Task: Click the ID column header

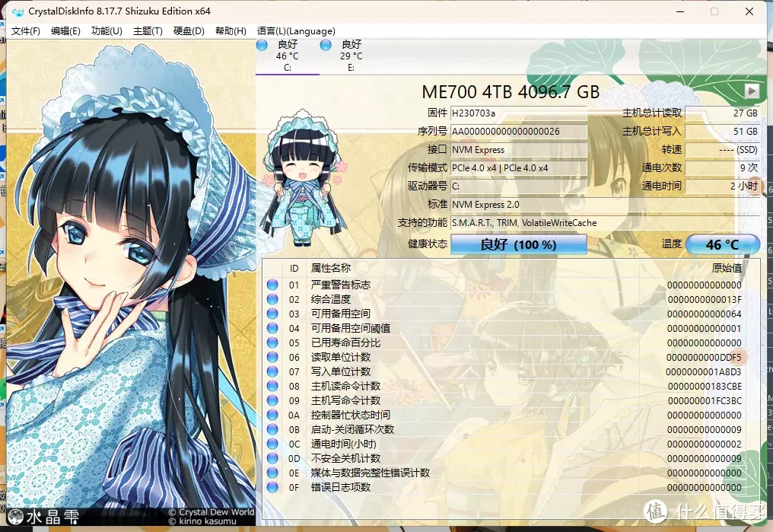Action: [x=294, y=268]
